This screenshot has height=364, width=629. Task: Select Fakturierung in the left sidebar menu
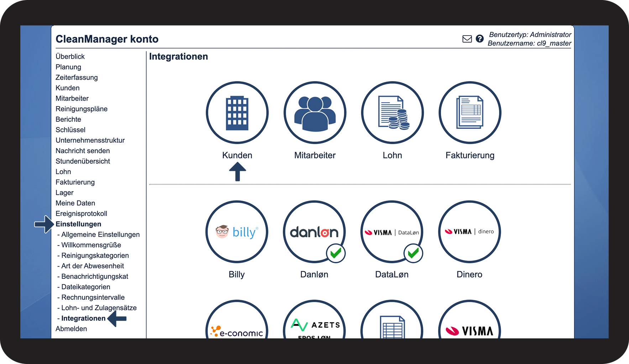point(75,182)
